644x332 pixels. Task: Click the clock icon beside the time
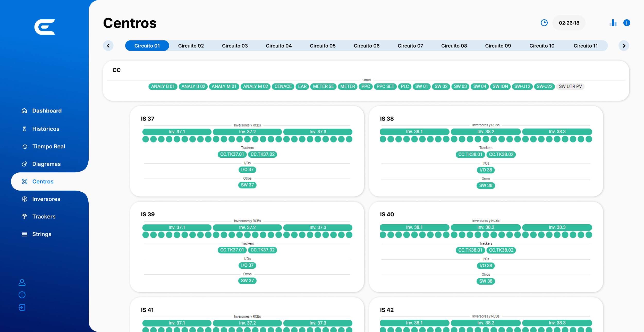point(544,23)
